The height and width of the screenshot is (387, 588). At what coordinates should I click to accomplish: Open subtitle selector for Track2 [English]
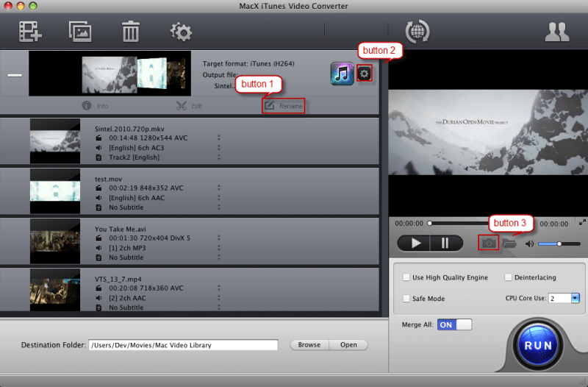pos(218,157)
